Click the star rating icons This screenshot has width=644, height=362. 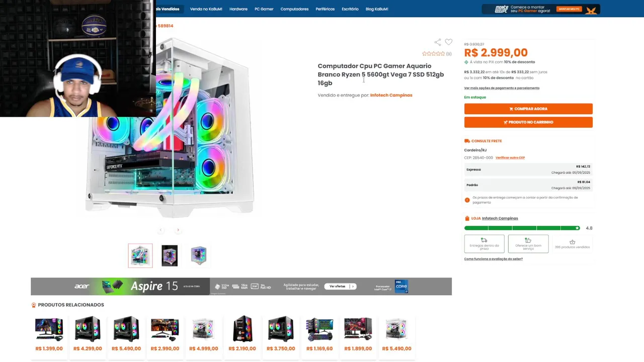(433, 54)
